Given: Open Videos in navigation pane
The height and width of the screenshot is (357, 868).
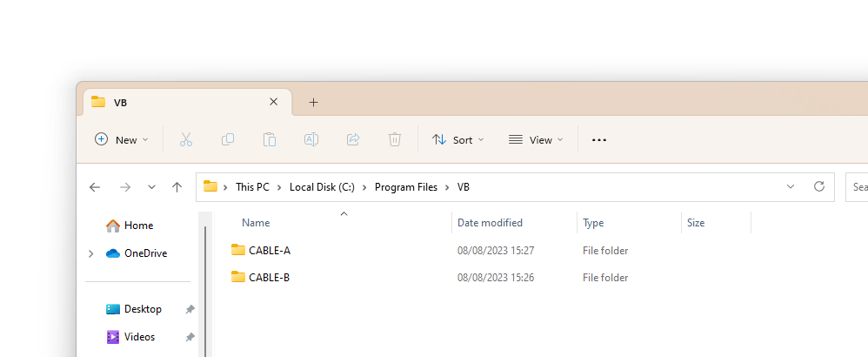Looking at the screenshot, I should pos(139,337).
